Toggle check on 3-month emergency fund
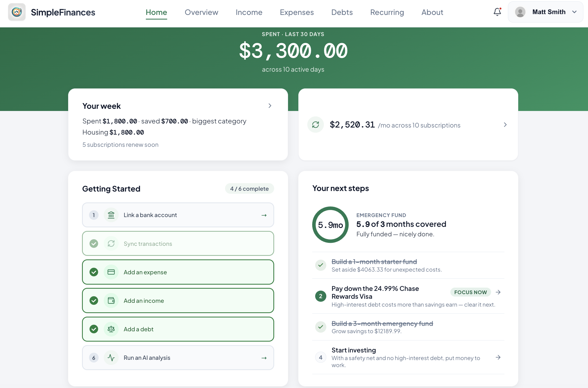Image resolution: width=588 pixels, height=388 pixels. tap(321, 327)
